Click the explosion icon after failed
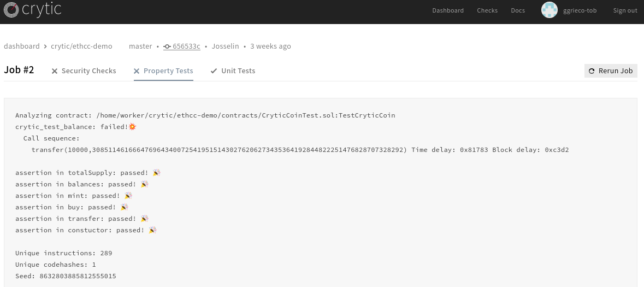 132,127
